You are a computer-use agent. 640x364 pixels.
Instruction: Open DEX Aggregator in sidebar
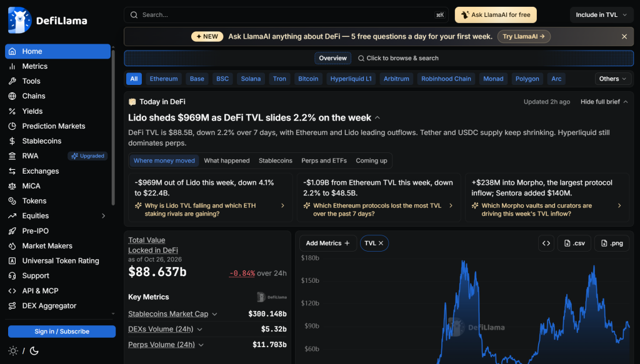[x=57, y=306]
